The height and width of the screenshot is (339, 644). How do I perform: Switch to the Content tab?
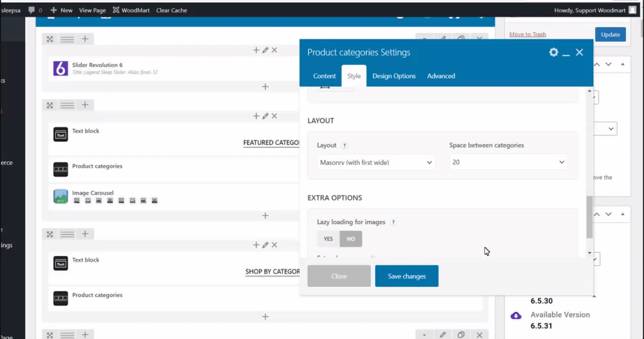(325, 76)
